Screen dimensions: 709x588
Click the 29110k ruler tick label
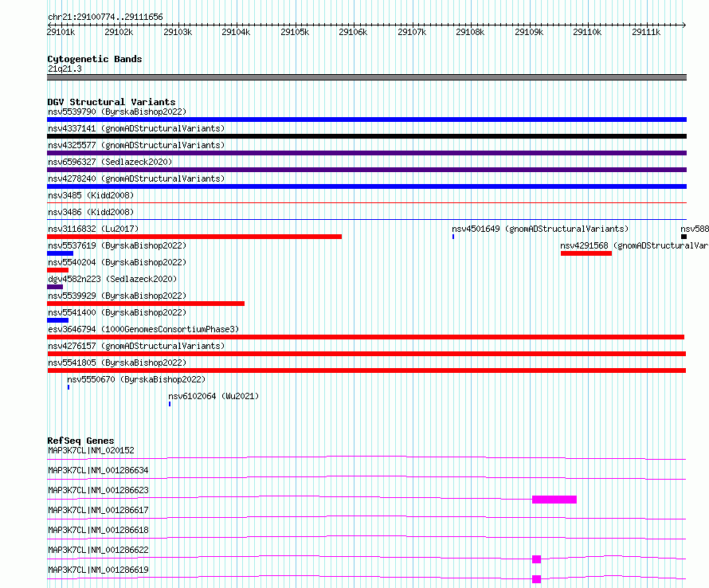click(x=587, y=32)
